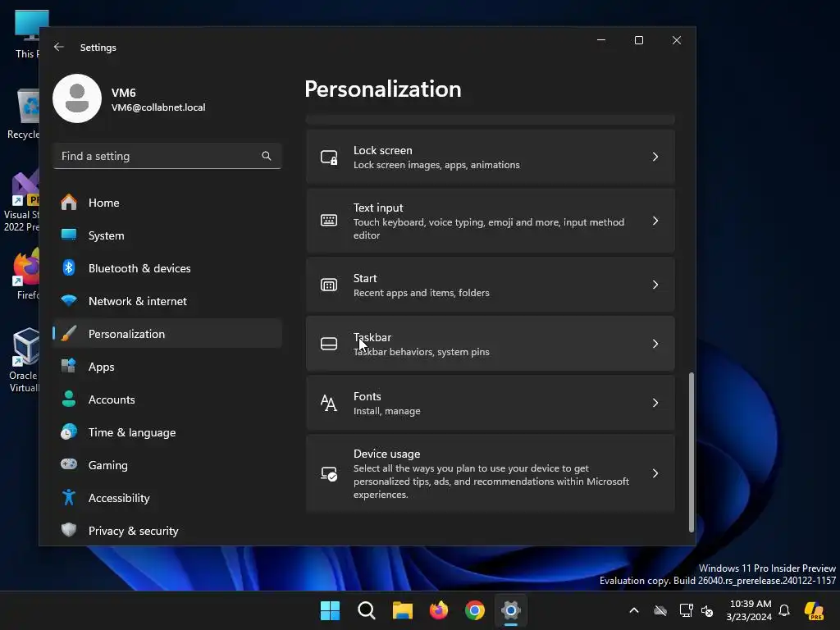Expand Taskbar settings chevron
Screen dimensions: 840x630
click(655, 344)
